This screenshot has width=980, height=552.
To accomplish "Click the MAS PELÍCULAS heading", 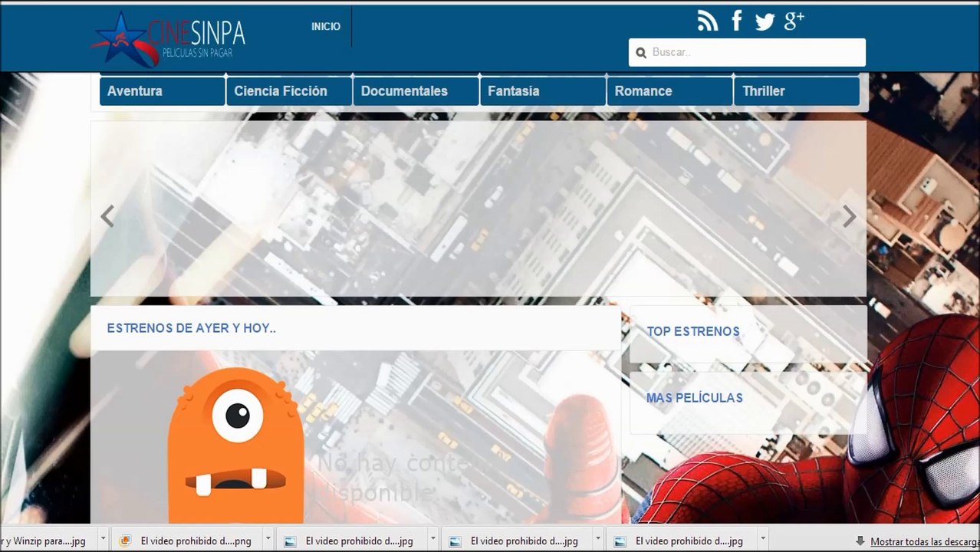I will (695, 398).
